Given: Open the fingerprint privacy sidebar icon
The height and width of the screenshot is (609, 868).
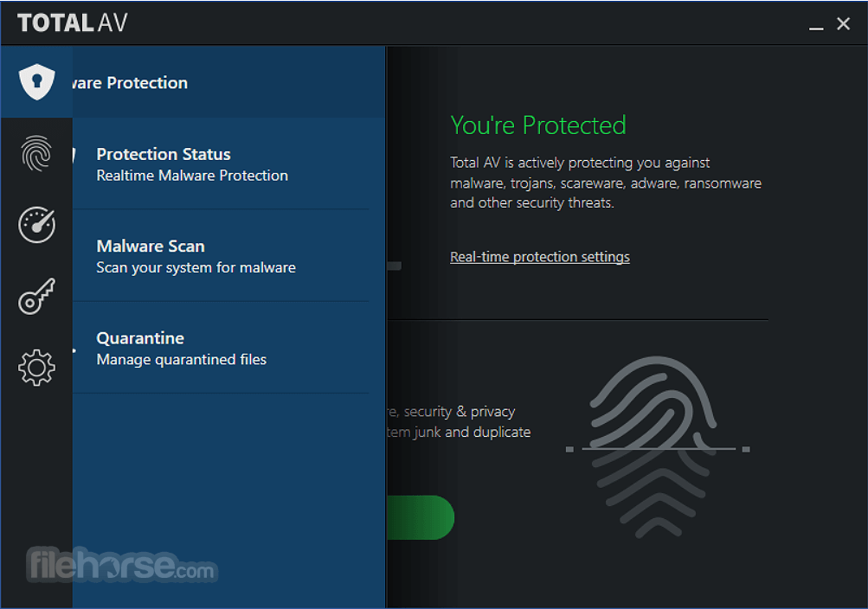Looking at the screenshot, I should click(x=36, y=153).
